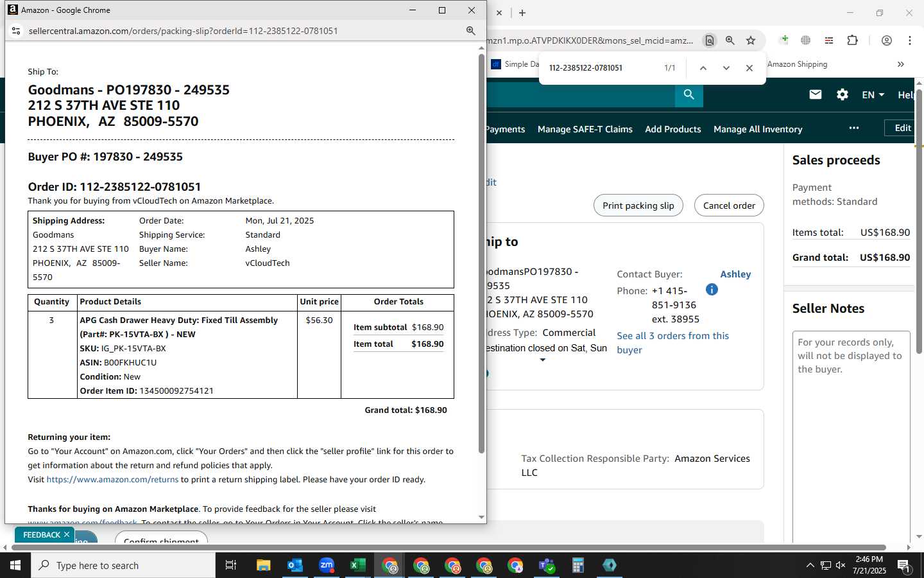Open Microsoft Teams from the taskbar
The height and width of the screenshot is (578, 924).
tap(547, 565)
